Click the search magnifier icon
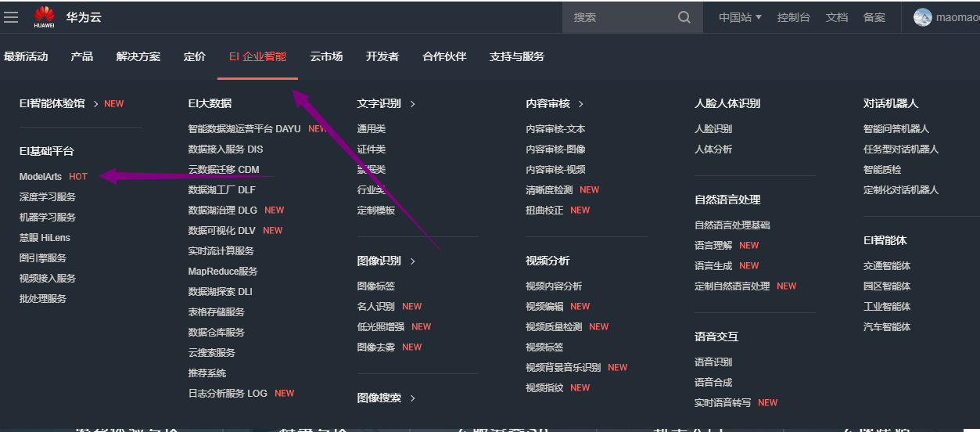This screenshot has width=980, height=432. 684,17
